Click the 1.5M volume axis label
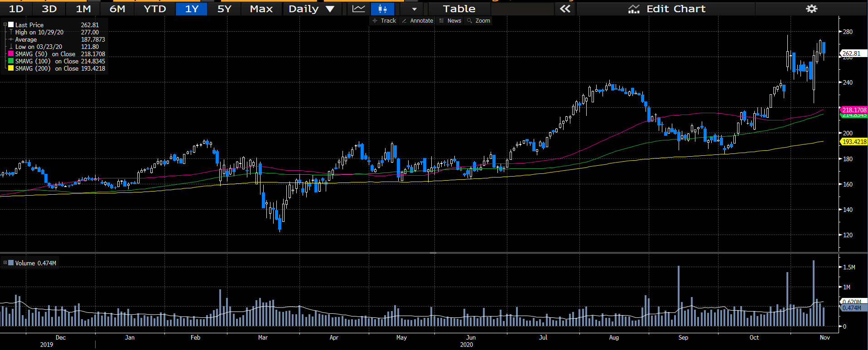Image resolution: width=868 pixels, height=350 pixels. [849, 267]
